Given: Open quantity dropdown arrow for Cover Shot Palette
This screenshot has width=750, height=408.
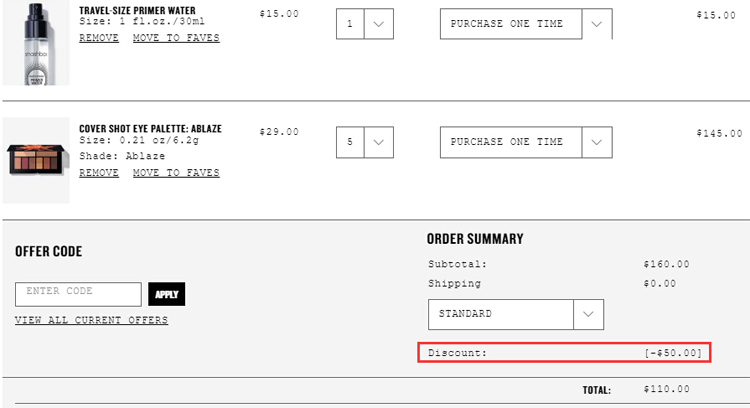Looking at the screenshot, I should (x=379, y=142).
